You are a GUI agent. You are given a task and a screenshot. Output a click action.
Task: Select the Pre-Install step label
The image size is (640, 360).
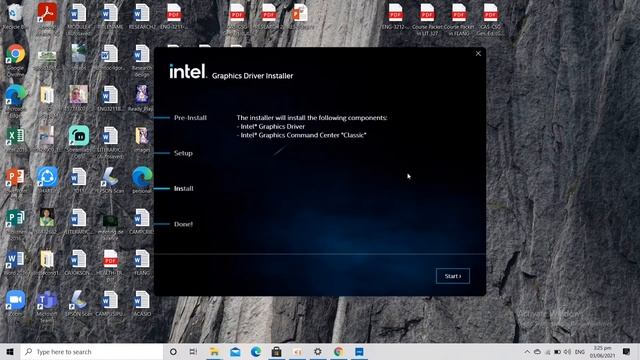click(190, 118)
